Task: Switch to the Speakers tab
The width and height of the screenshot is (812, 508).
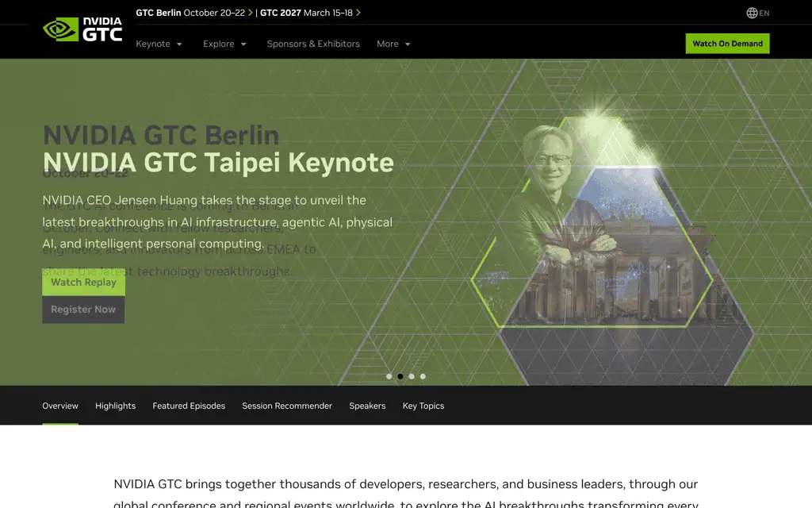Action: pyautogui.click(x=367, y=406)
